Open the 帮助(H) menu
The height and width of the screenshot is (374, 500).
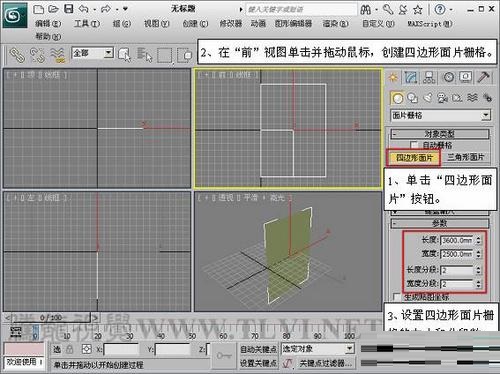pyautogui.click(x=48, y=36)
